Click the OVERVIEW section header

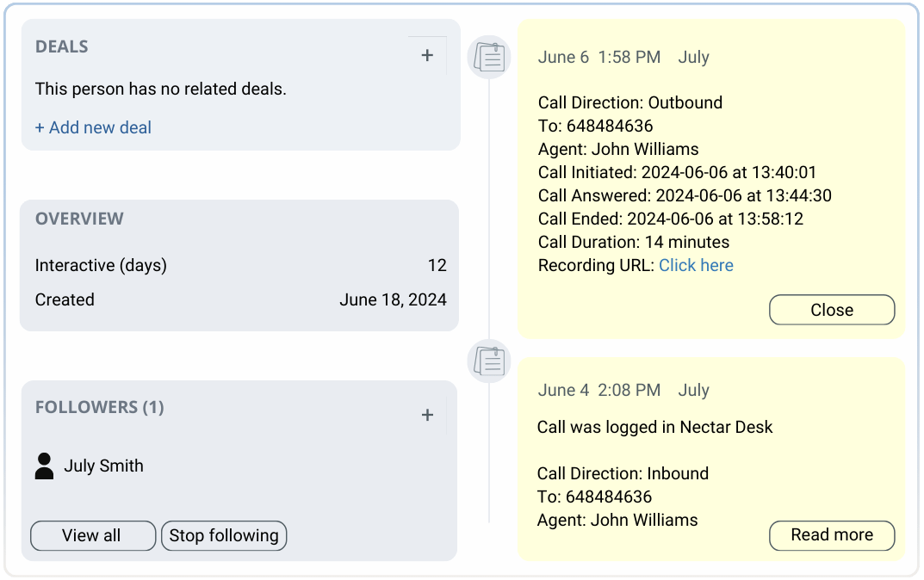79,219
